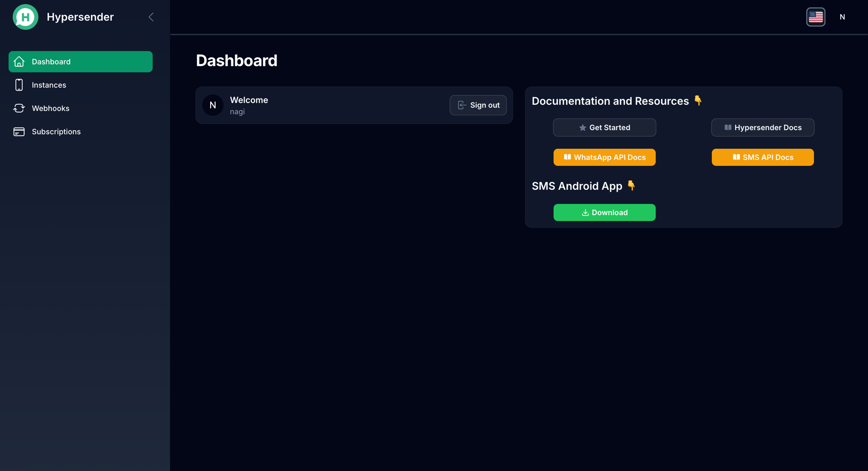
Task: Open the Get Started guide
Action: pyautogui.click(x=604, y=127)
